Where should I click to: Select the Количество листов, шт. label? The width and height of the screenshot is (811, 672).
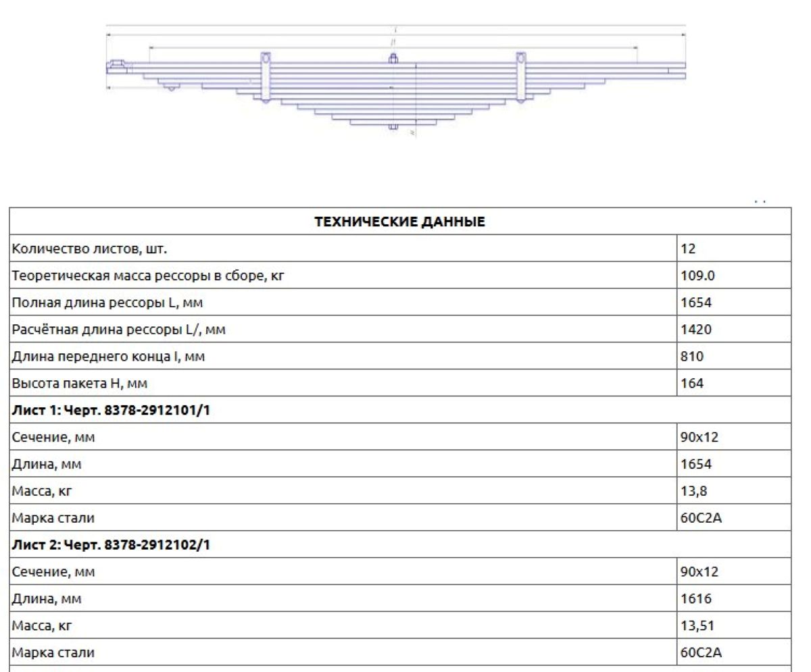click(89, 249)
